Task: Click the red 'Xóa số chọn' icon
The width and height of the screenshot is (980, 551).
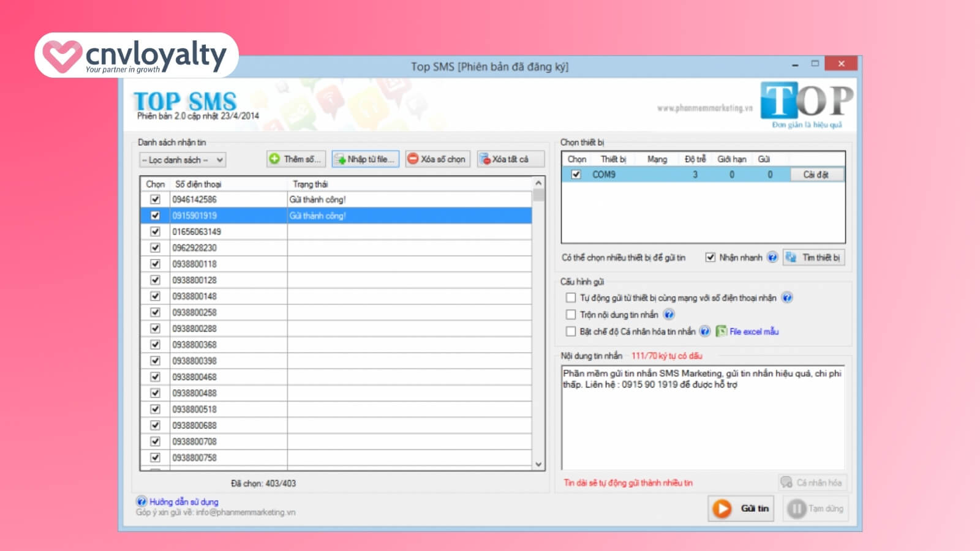Action: (x=413, y=159)
